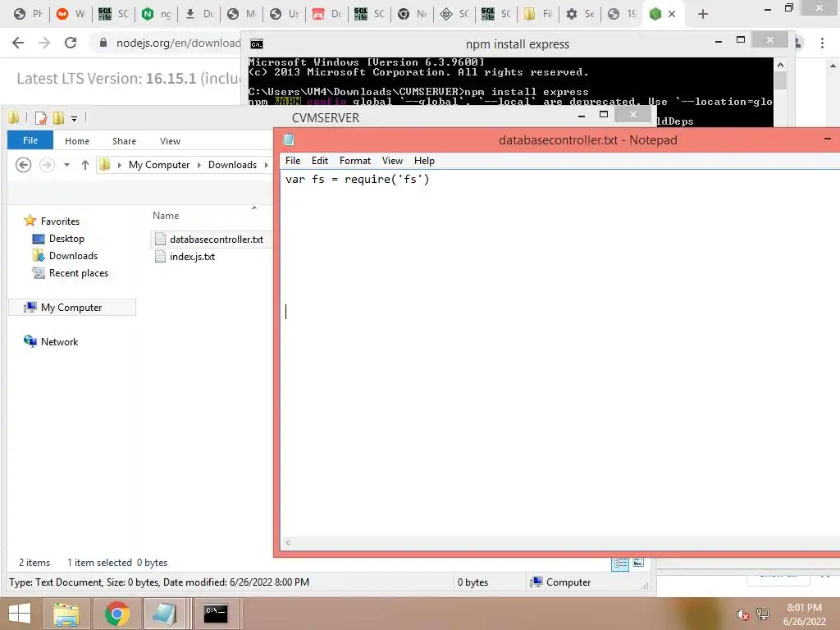840x630 pixels.
Task: Click Notepad horizontal scrollbar left arrow
Action: 288,543
